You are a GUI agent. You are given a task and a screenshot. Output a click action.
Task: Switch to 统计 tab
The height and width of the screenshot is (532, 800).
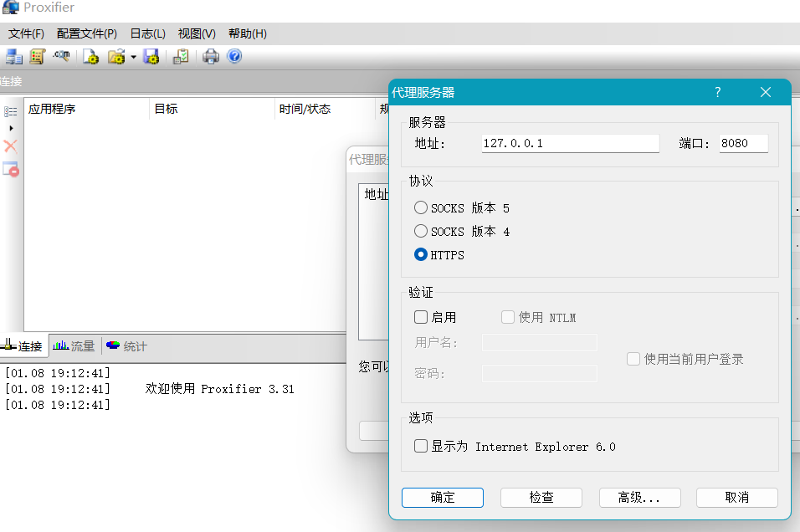coord(127,346)
